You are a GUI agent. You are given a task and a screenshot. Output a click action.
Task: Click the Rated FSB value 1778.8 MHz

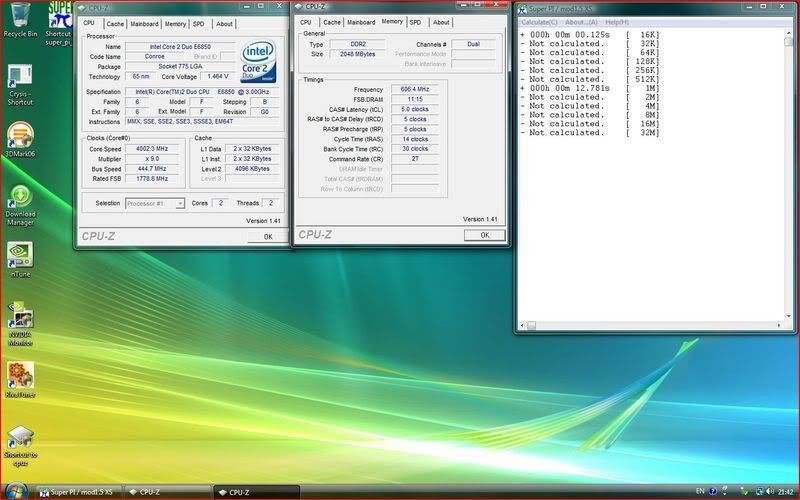click(152, 179)
